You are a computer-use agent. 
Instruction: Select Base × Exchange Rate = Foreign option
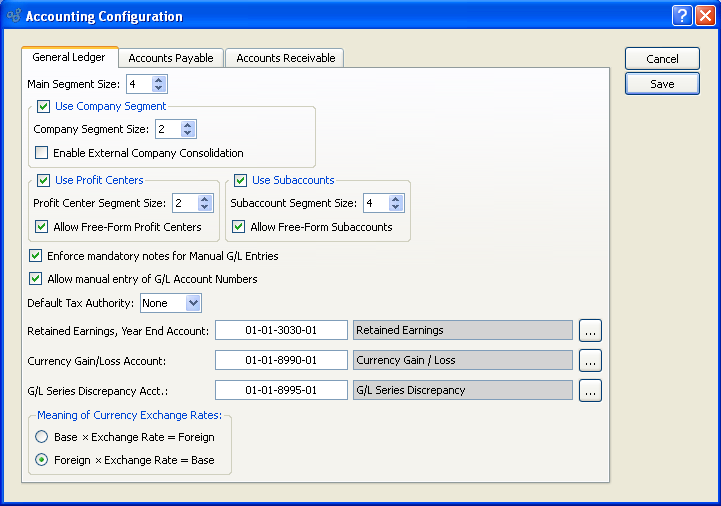pos(42,437)
